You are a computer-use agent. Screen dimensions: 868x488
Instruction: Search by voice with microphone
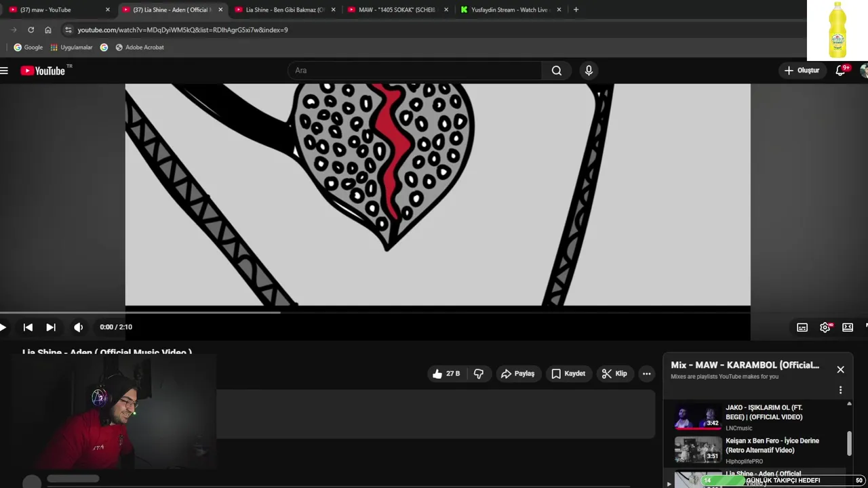click(x=589, y=70)
